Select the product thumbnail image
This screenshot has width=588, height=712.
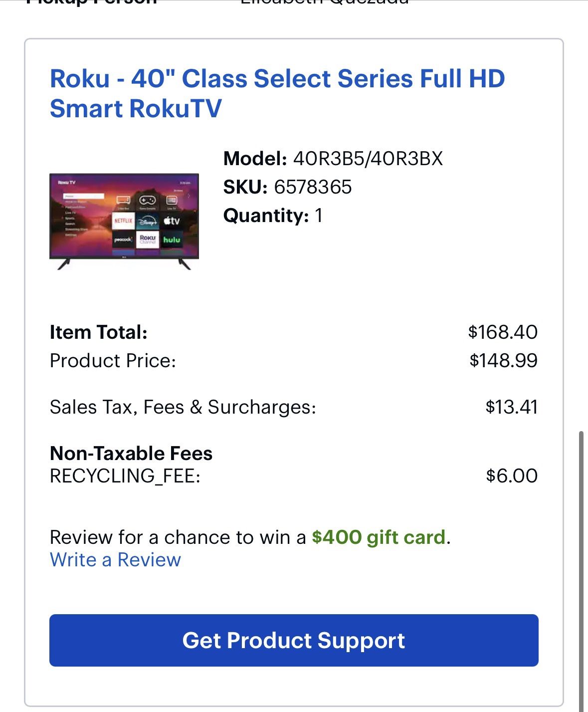(125, 220)
